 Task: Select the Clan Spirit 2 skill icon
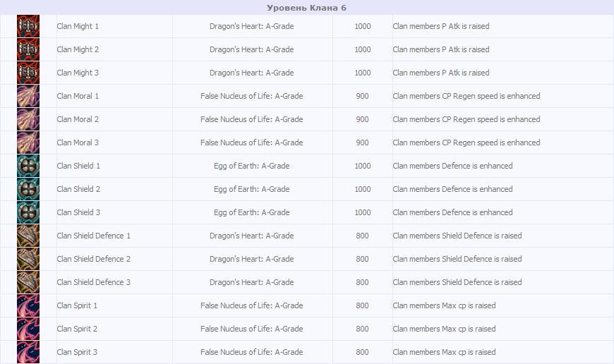[28, 329]
